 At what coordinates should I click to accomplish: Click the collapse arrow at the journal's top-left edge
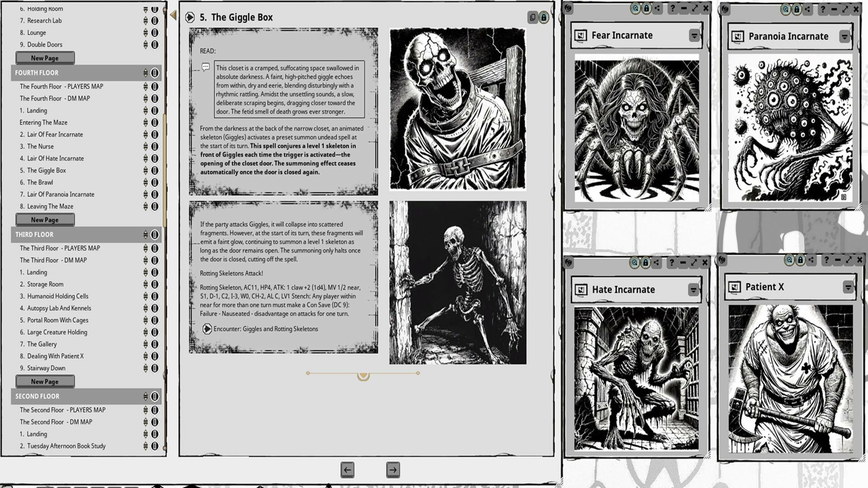173,14
